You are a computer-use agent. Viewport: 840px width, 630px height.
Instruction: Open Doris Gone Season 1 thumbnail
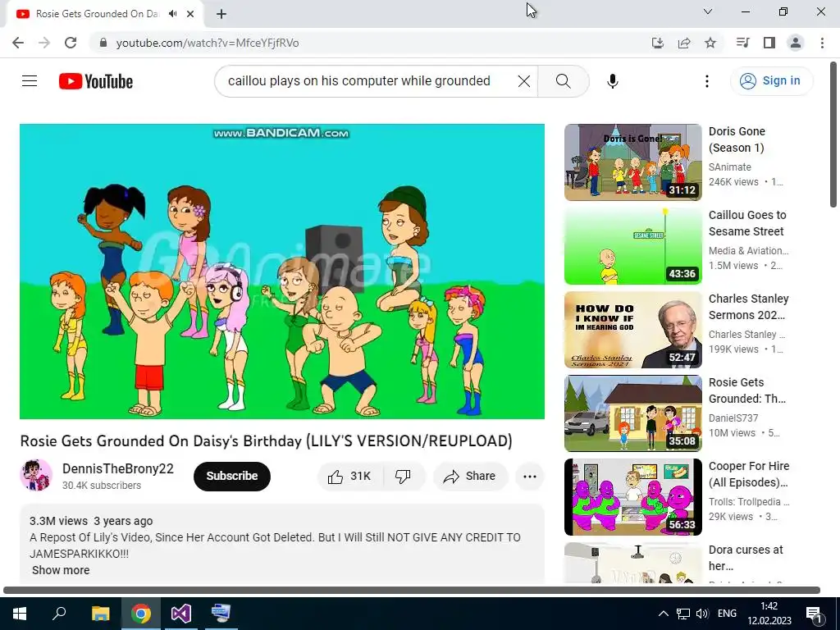[x=632, y=162]
